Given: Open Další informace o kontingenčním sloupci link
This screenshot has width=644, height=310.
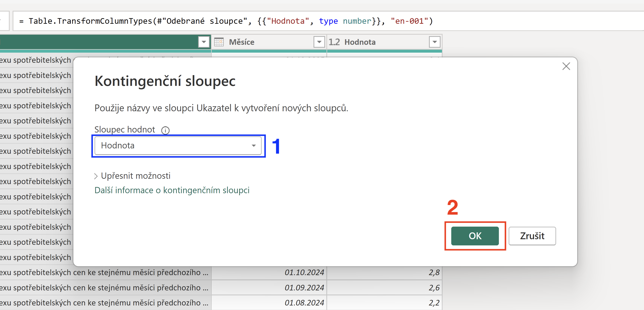Looking at the screenshot, I should 172,190.
